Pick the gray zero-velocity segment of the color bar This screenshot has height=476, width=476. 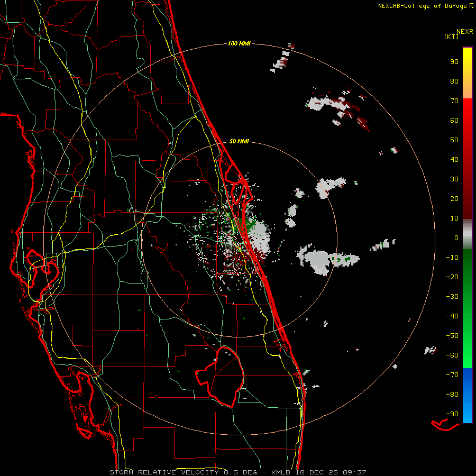point(467,234)
